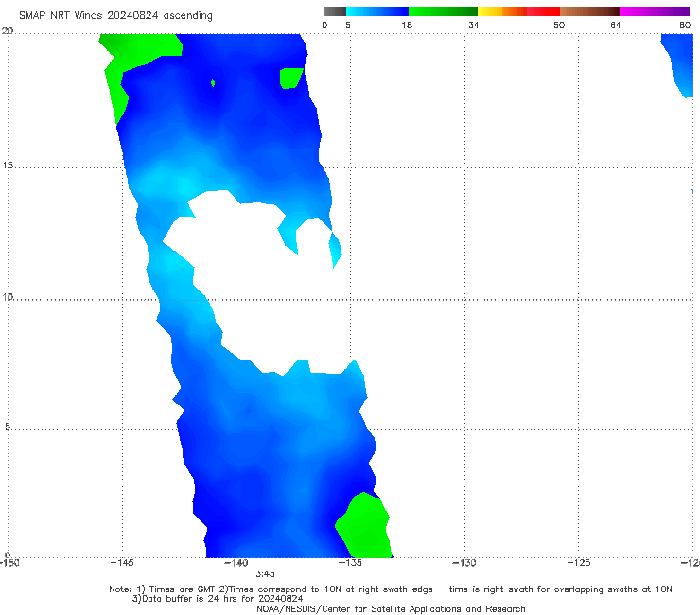Click the note '3)Data buffer is 24 hrs'
Viewport: 700px width, 615px height.
click(x=218, y=599)
